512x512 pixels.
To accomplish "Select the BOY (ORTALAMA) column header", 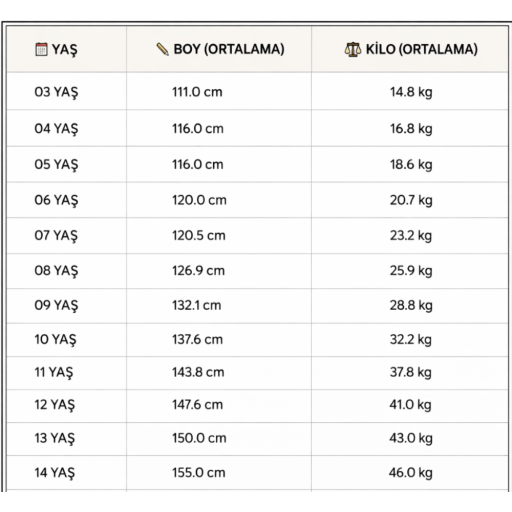I will click(229, 49).
